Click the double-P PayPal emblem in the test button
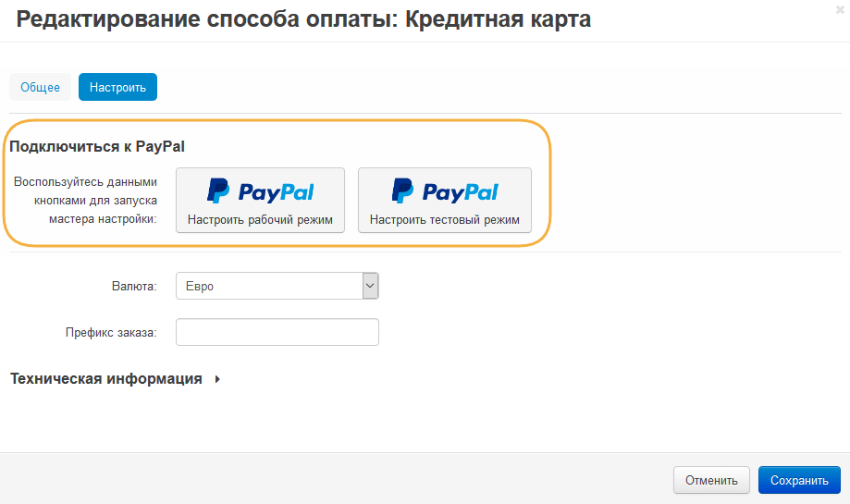This screenshot has height=504, width=850. (x=403, y=191)
